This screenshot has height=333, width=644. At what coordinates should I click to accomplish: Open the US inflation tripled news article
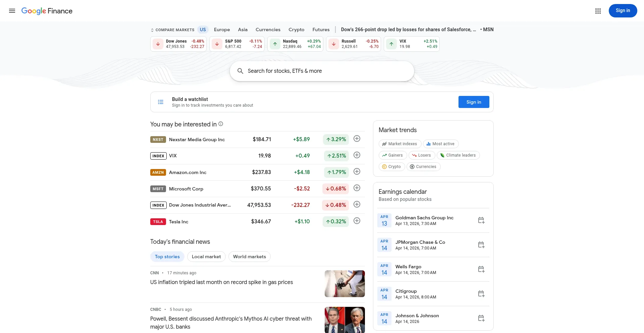click(221, 282)
